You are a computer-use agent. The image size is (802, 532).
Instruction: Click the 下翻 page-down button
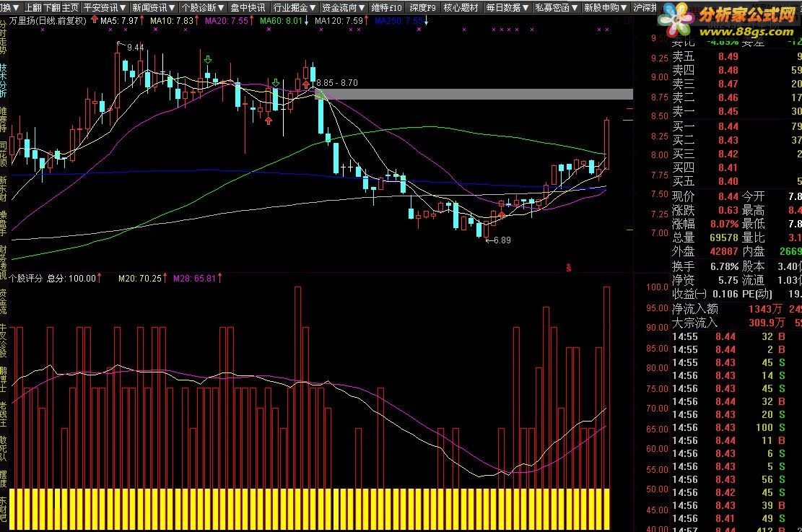click(x=51, y=7)
